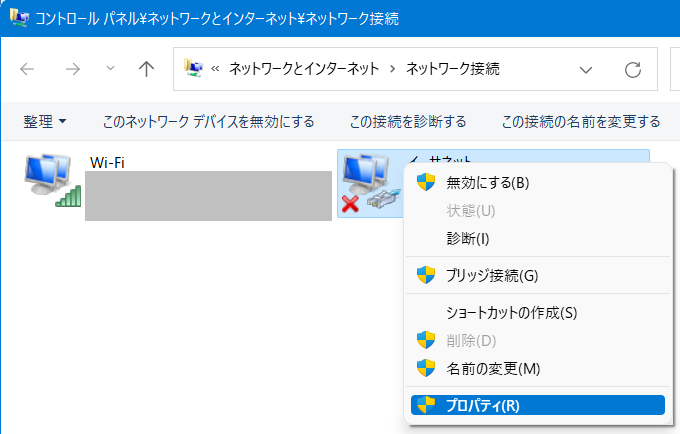Click この接続の名前を変更する in toolbar
This screenshot has width=680, height=434.
(x=581, y=121)
